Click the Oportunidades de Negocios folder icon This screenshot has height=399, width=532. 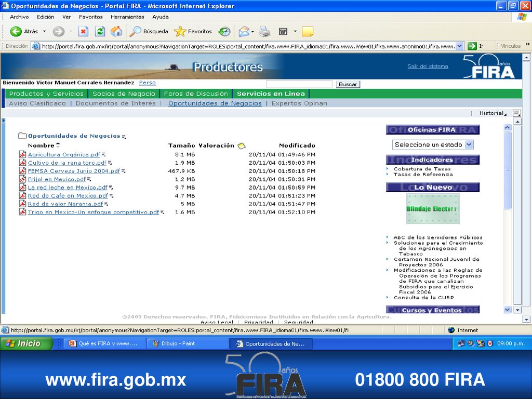pyautogui.click(x=22, y=136)
